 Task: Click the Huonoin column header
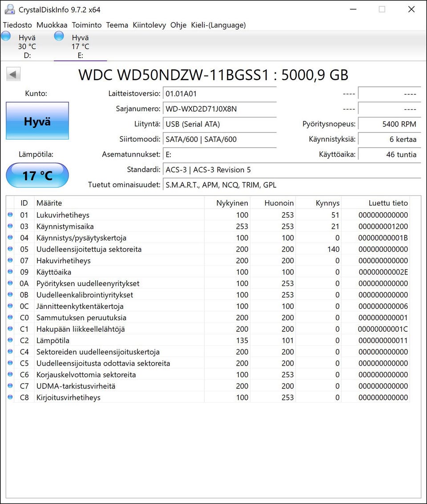click(273, 203)
